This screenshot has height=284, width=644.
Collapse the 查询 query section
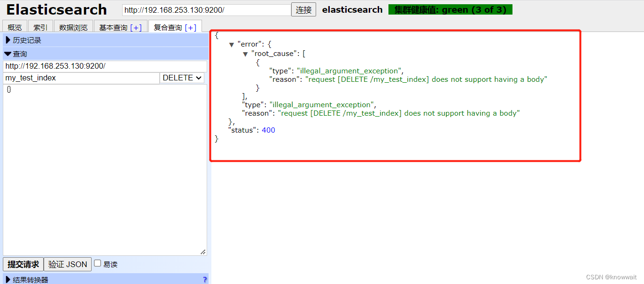point(106,54)
